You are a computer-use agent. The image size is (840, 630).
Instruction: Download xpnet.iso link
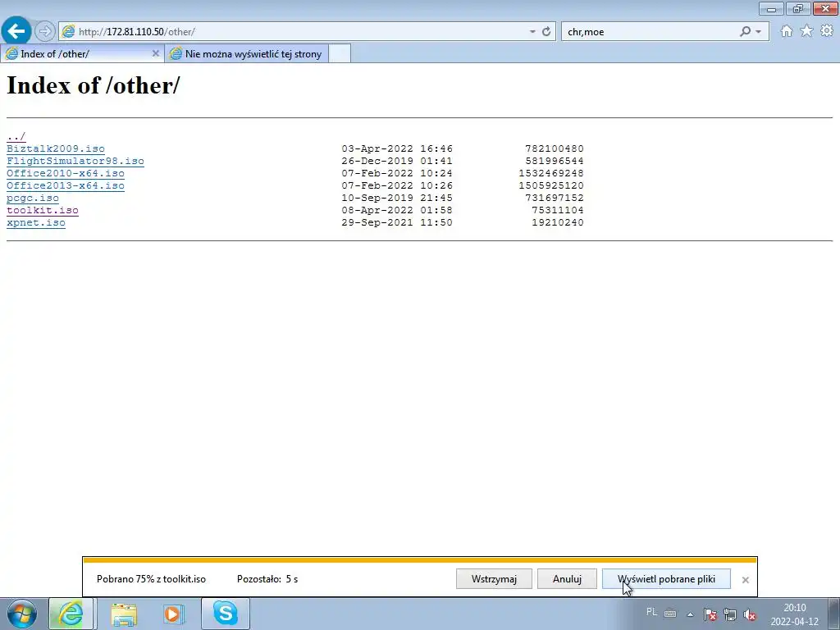click(36, 223)
